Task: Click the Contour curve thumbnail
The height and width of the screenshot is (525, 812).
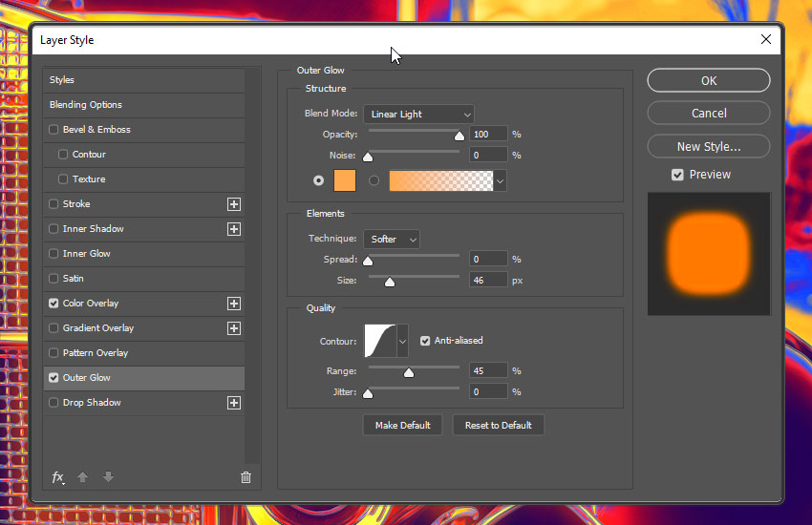Action: point(380,341)
